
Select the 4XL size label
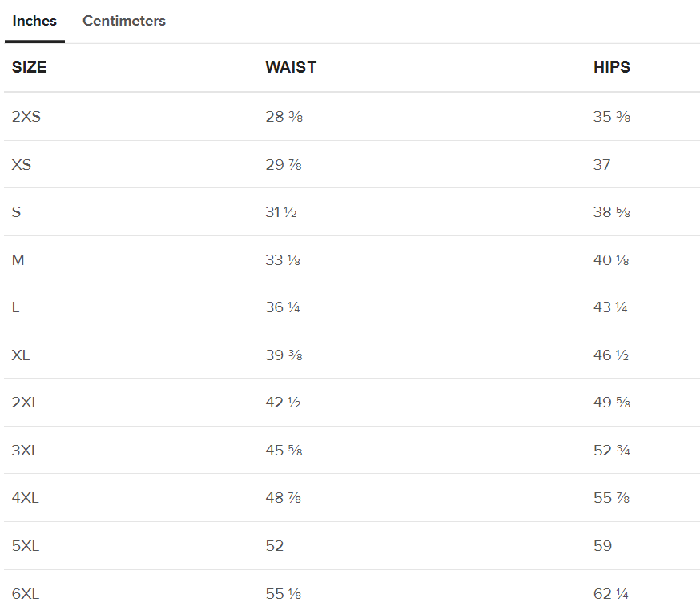[x=26, y=498]
